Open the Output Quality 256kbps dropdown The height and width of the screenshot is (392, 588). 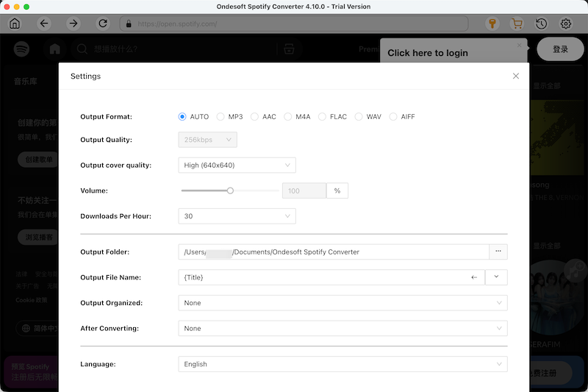[x=207, y=140]
